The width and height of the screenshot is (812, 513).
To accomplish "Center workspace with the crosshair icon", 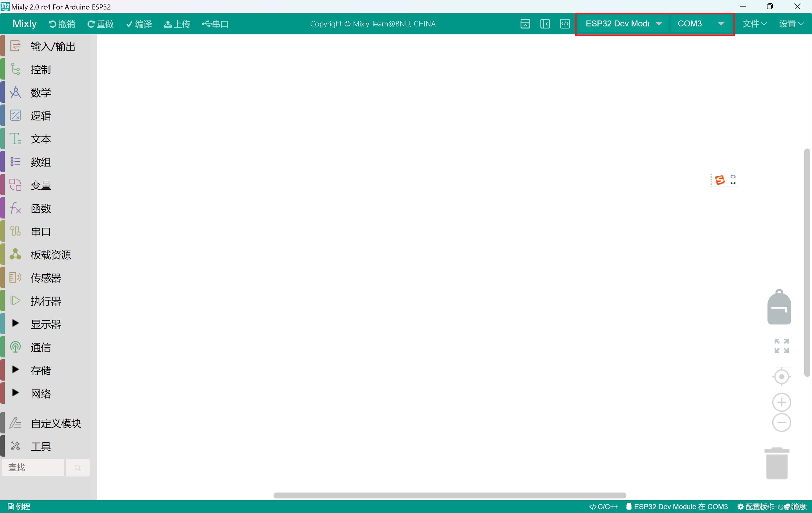I will click(781, 377).
